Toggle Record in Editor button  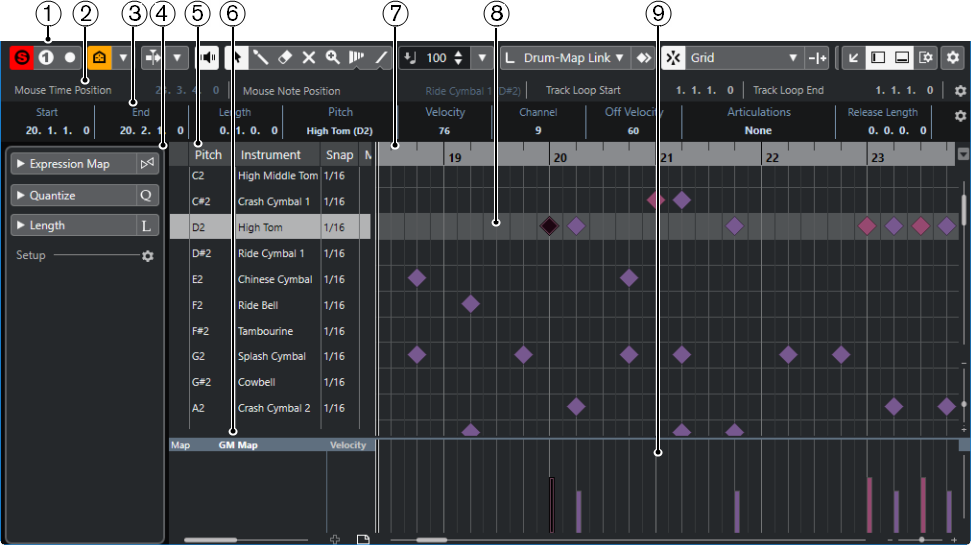coord(46,58)
